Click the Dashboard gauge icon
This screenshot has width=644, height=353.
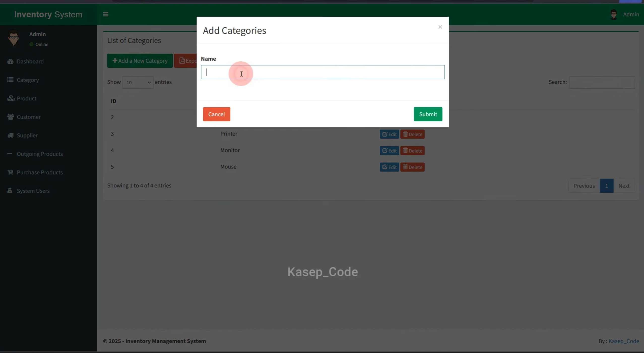tap(10, 61)
